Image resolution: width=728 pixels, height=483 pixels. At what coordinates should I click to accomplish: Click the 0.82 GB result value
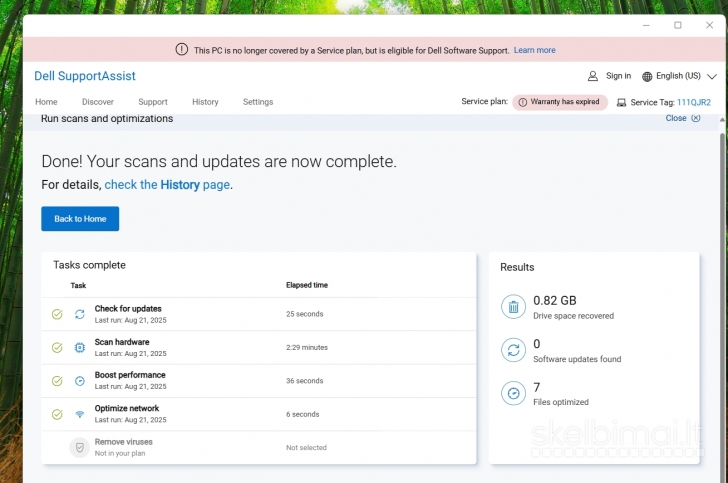coord(555,300)
